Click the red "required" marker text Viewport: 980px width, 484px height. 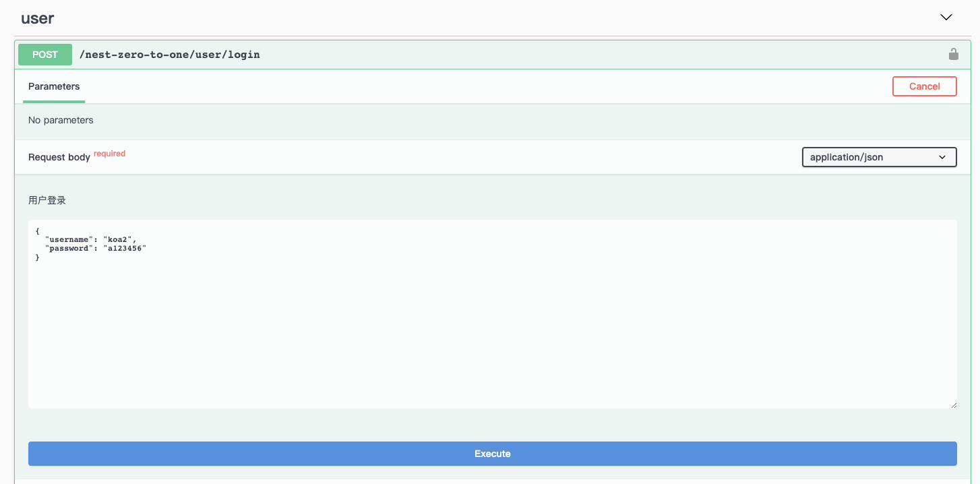click(109, 154)
